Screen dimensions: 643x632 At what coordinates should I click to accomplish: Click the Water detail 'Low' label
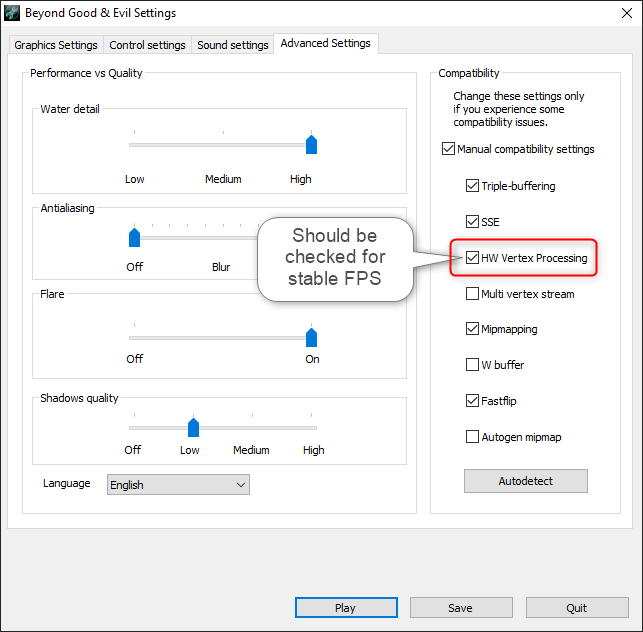(135, 179)
